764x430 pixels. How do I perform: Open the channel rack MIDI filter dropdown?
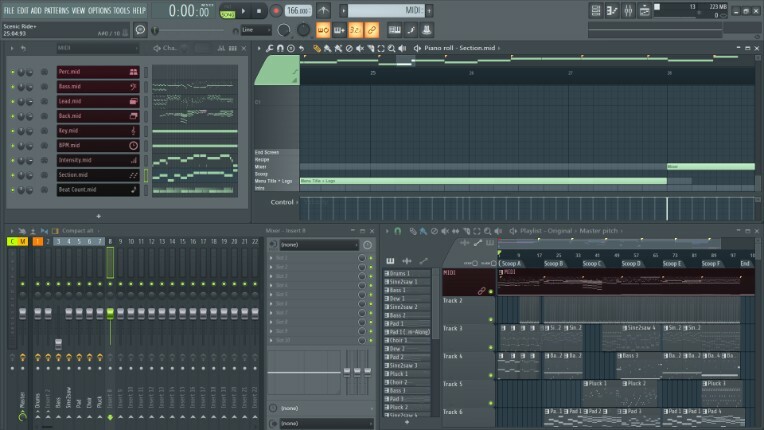click(97, 48)
